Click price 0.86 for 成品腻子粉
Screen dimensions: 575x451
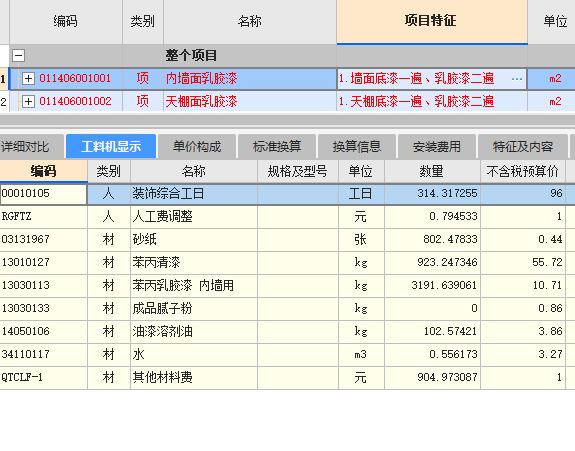(523, 308)
